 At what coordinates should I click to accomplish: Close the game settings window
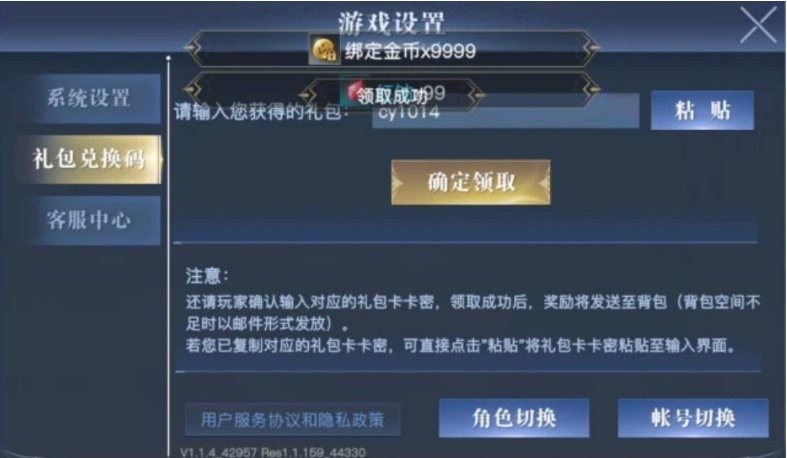point(758,25)
